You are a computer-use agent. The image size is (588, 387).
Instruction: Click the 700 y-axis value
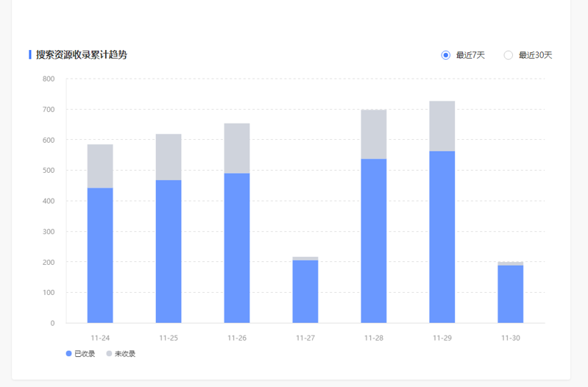click(49, 110)
